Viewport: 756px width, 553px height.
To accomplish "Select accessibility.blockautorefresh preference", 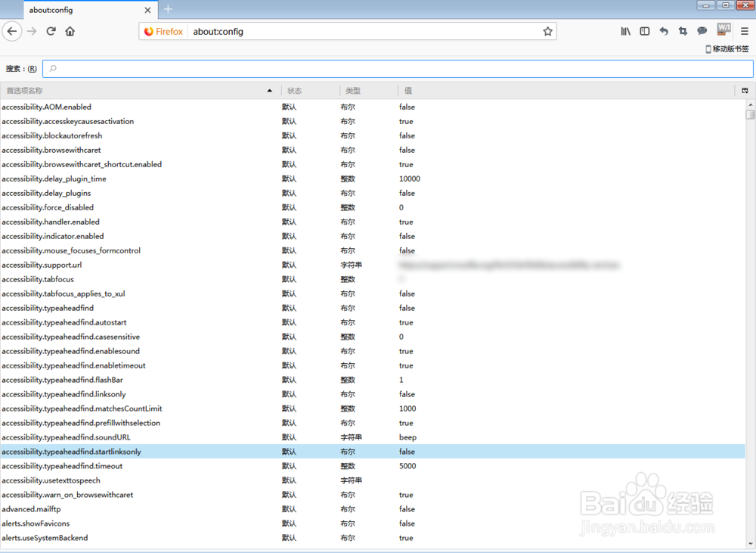I will 372,135.
